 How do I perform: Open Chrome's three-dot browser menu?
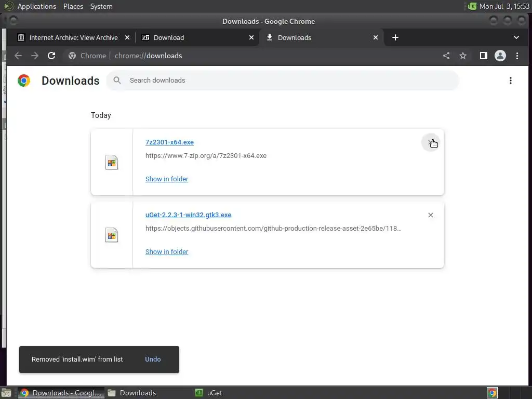coord(517,56)
